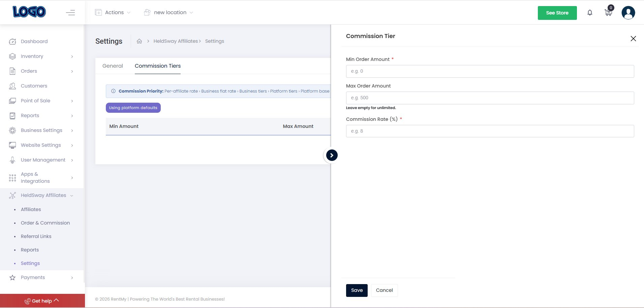
Task: Expand the User Management chevron
Action: pyautogui.click(x=72, y=160)
